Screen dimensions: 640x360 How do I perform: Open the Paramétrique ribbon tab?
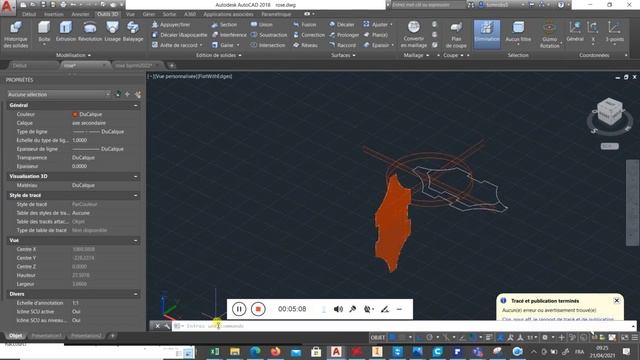coord(276,14)
